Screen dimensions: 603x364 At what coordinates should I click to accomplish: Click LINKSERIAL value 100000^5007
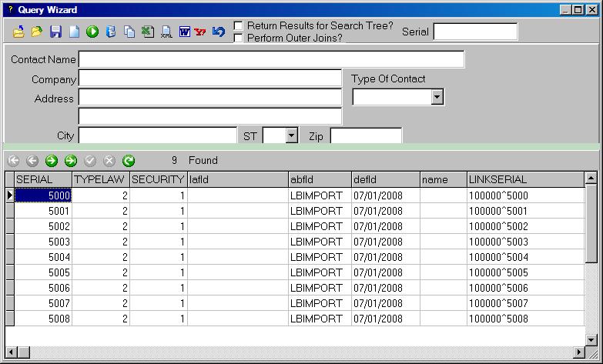click(x=525, y=303)
